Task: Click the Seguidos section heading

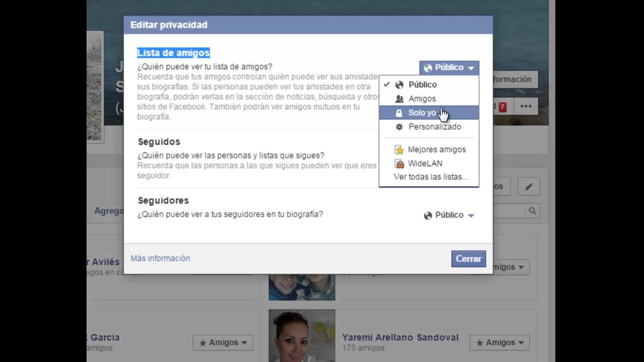Action: pyautogui.click(x=159, y=142)
